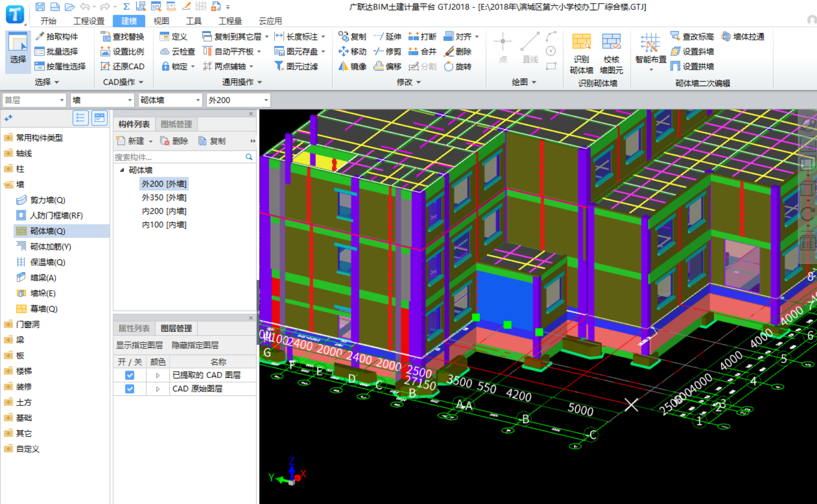
Task: Click the save icon in the quick access bar
Action: [x=40, y=7]
